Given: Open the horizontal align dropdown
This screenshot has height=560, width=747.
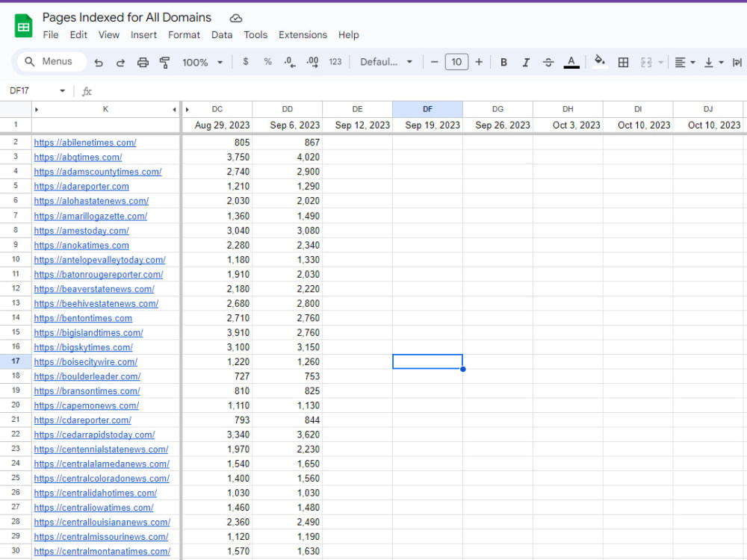Looking at the screenshot, I should [682, 62].
